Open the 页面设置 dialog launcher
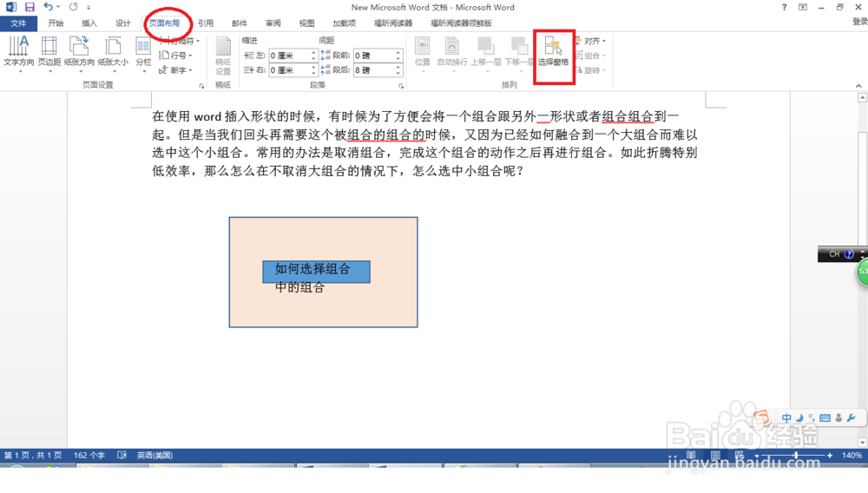 (x=201, y=86)
